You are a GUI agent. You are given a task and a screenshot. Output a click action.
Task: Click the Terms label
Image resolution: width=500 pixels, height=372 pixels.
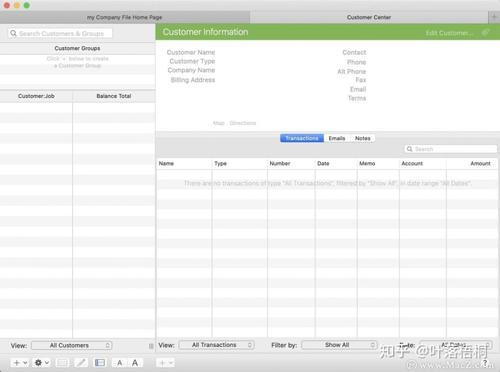tap(357, 98)
